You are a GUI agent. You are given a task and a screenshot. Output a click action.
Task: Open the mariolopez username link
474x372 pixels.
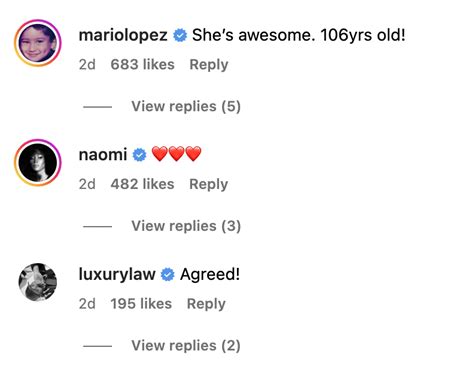(123, 35)
